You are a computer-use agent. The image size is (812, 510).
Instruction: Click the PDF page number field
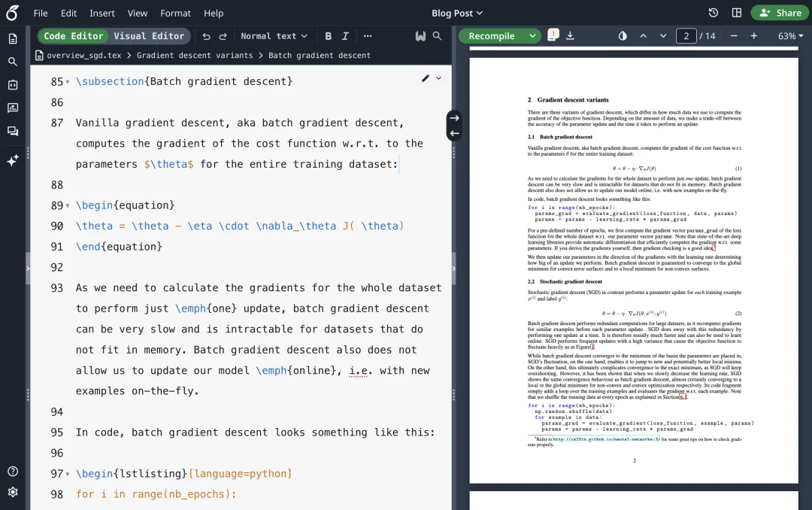tap(686, 36)
